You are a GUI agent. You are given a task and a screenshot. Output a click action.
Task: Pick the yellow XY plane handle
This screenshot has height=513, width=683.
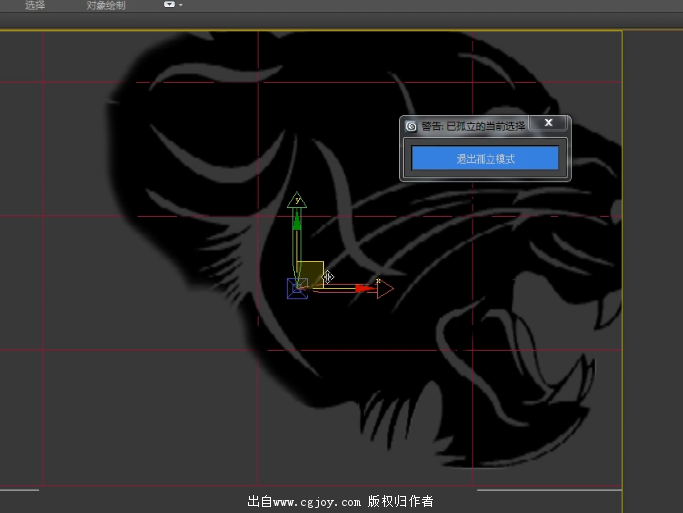tap(310, 272)
